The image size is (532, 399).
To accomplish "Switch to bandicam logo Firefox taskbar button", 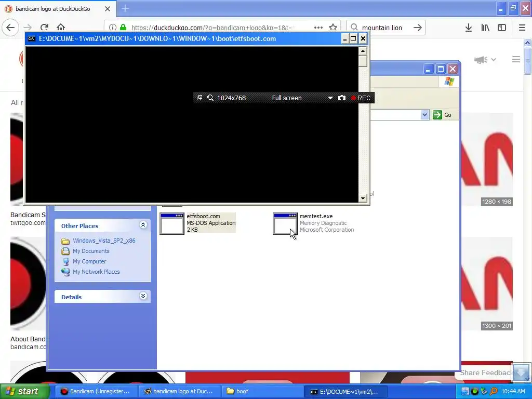I will pyautogui.click(x=179, y=391).
